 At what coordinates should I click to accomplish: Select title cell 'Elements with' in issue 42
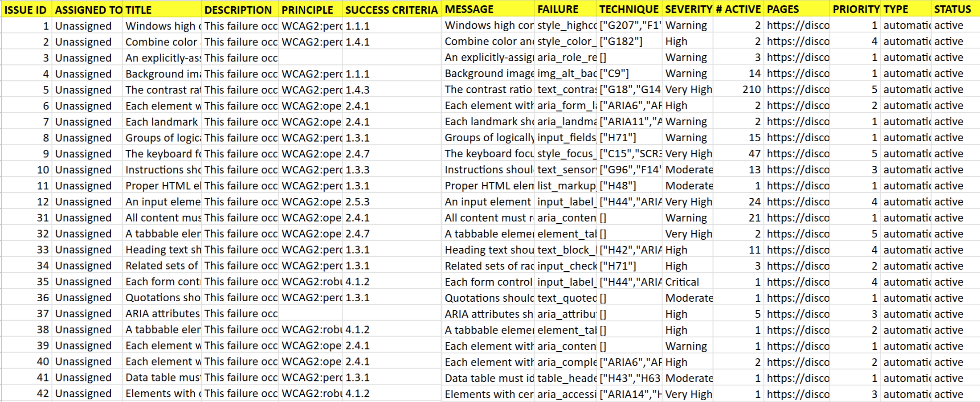(x=162, y=394)
